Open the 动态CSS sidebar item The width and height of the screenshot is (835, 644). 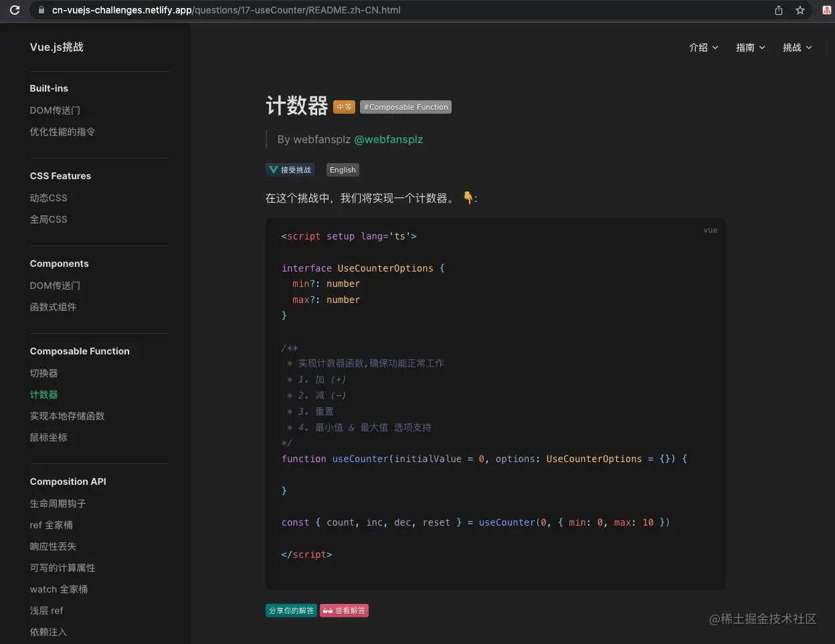(48, 198)
